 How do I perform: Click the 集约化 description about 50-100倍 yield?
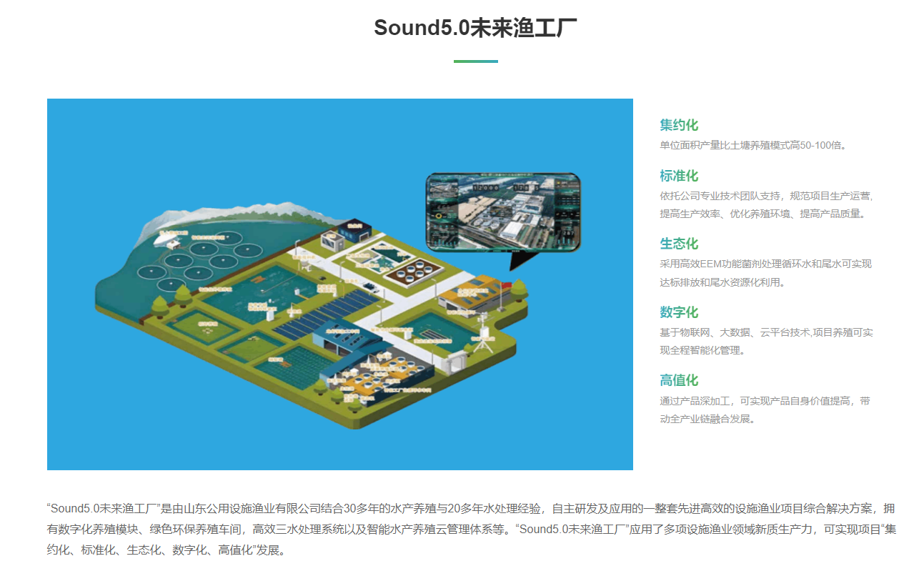[x=753, y=145]
